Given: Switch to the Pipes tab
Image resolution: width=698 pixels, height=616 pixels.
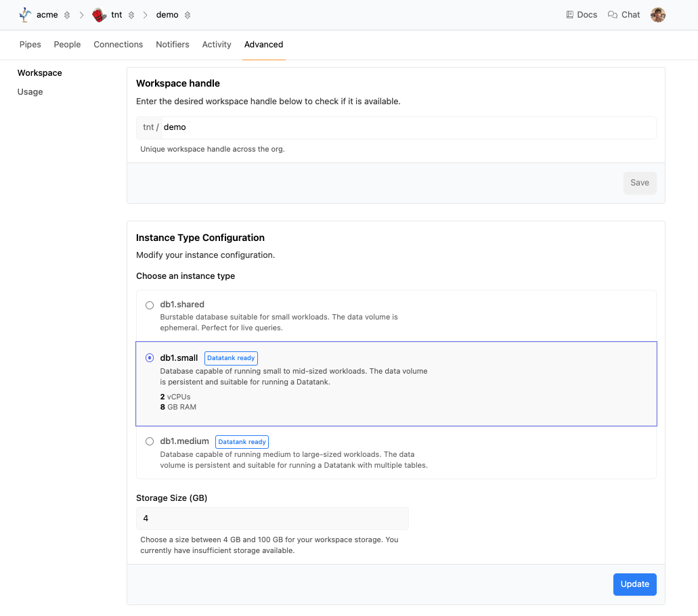Looking at the screenshot, I should pyautogui.click(x=30, y=45).
